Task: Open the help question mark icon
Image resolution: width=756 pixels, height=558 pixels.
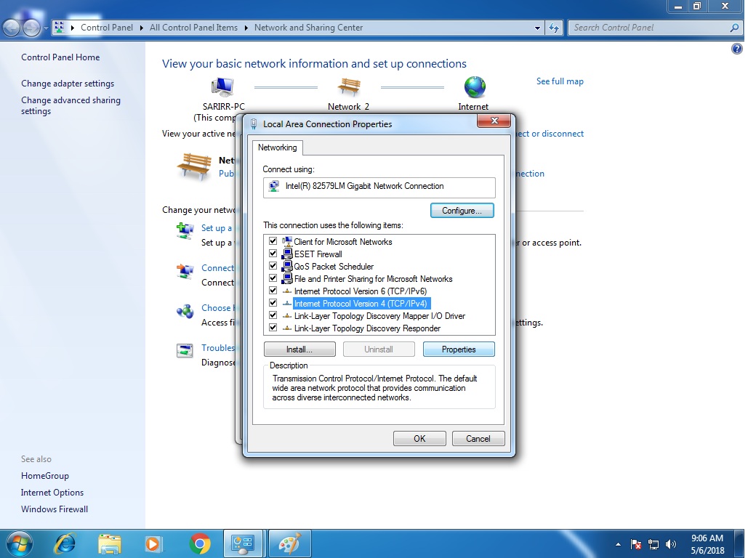Action: [x=736, y=48]
